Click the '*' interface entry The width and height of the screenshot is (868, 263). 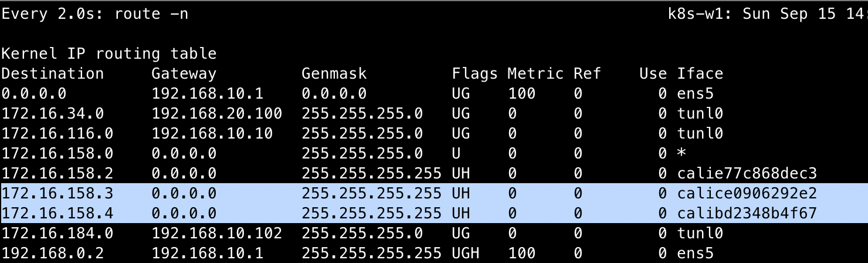pyautogui.click(x=681, y=153)
